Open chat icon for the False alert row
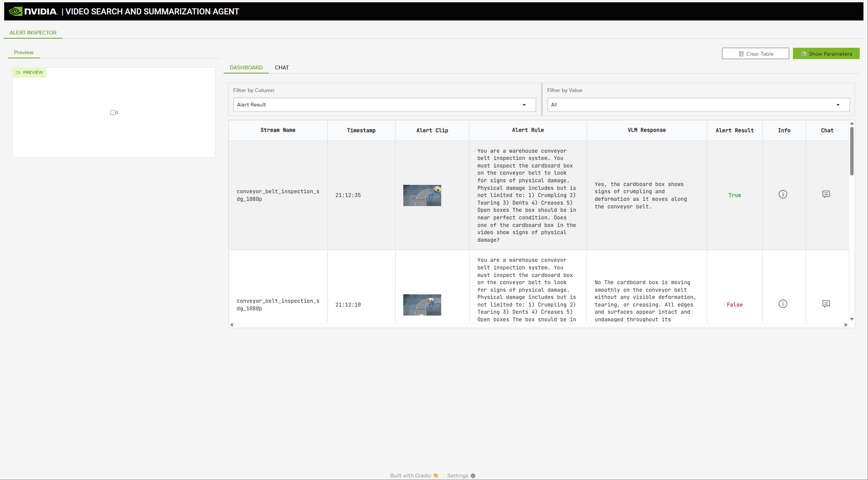868x480 pixels. [826, 304]
